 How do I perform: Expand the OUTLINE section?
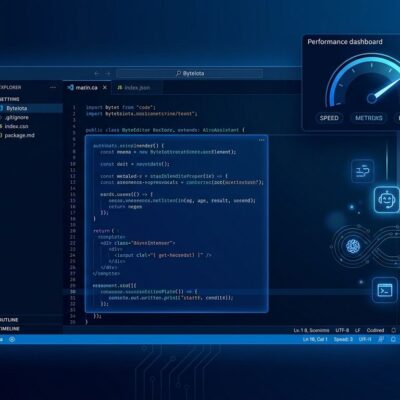[9, 320]
